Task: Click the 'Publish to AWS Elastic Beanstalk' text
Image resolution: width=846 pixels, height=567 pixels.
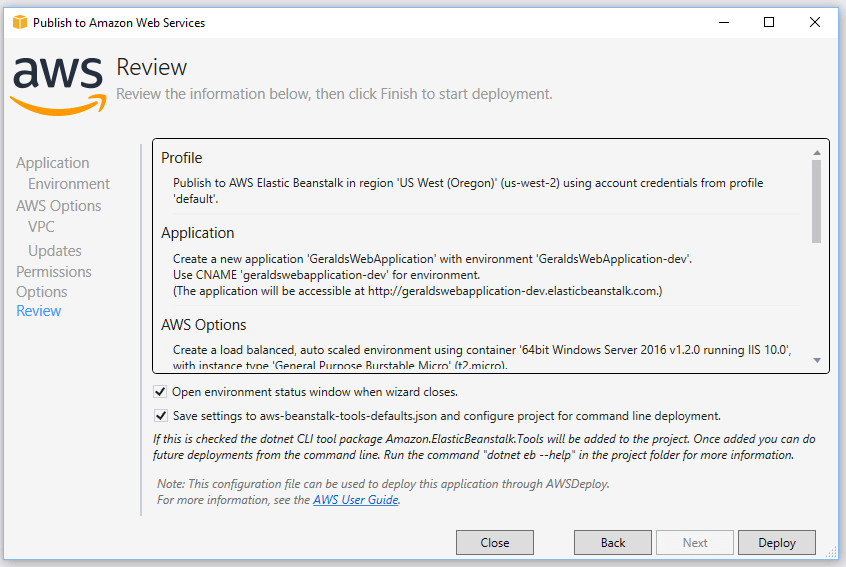Action: [x=468, y=191]
